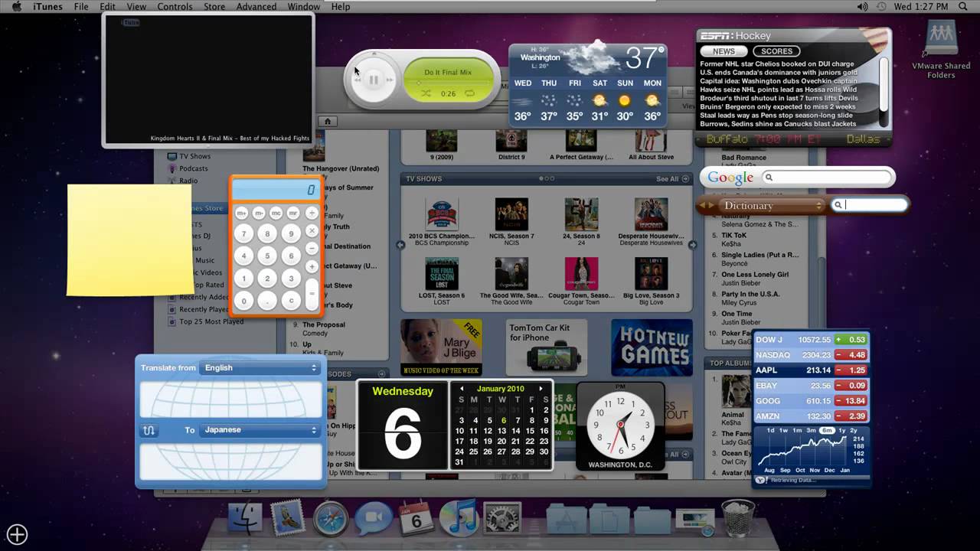This screenshot has width=980, height=551.
Task: Open the translate To Japanese dropdown
Action: point(260,430)
